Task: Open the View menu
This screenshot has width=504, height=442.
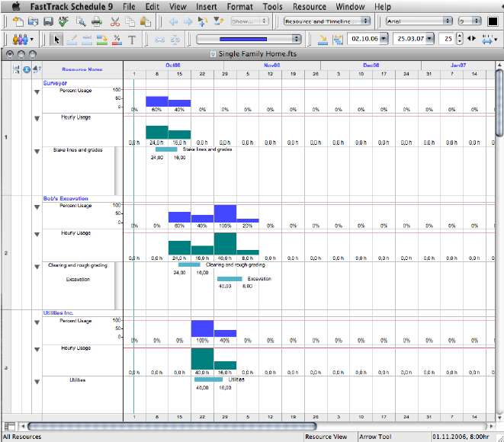Action: [178, 6]
